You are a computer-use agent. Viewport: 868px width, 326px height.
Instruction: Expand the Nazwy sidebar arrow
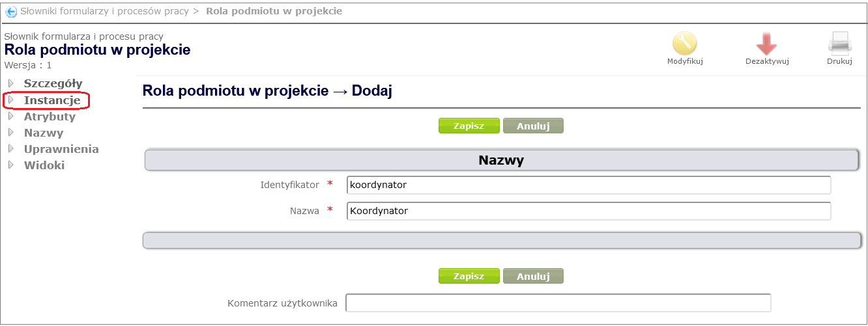click(x=11, y=133)
